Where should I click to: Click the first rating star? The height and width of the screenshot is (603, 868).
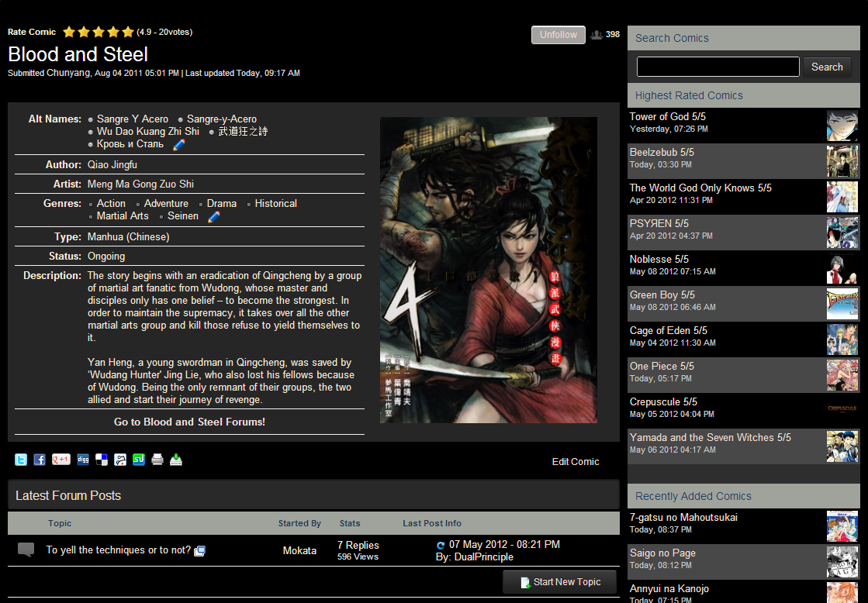[69, 32]
